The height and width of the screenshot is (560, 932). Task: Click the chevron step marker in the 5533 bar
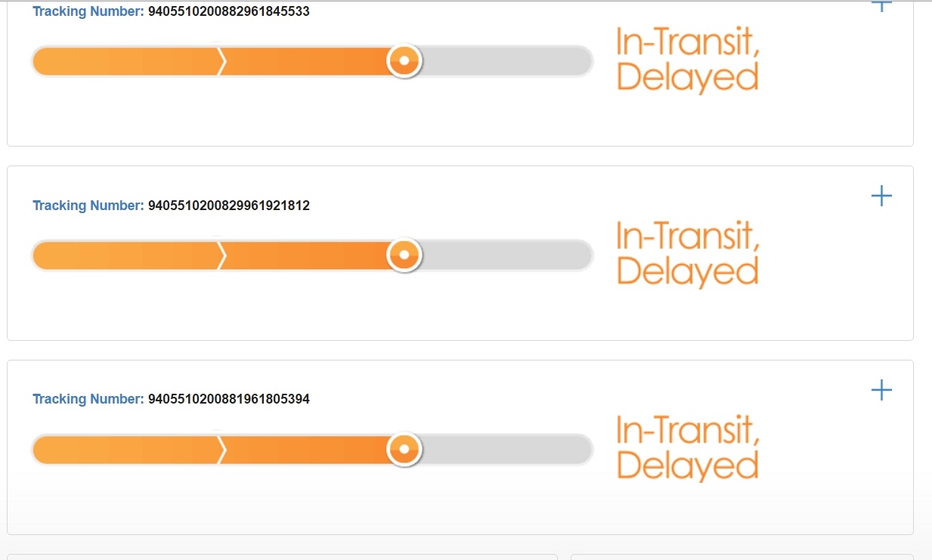click(221, 61)
